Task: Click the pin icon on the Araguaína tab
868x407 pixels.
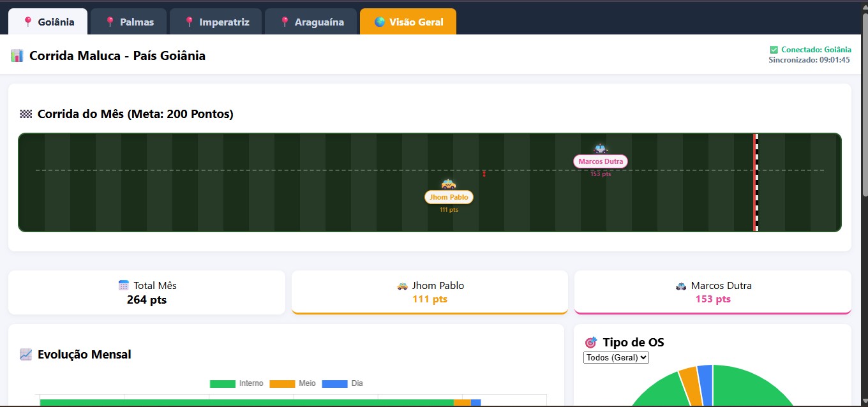Action: point(284,22)
